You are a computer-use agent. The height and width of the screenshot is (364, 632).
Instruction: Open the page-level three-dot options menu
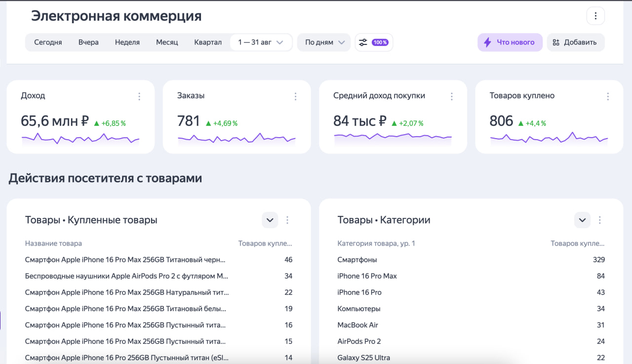tap(595, 16)
